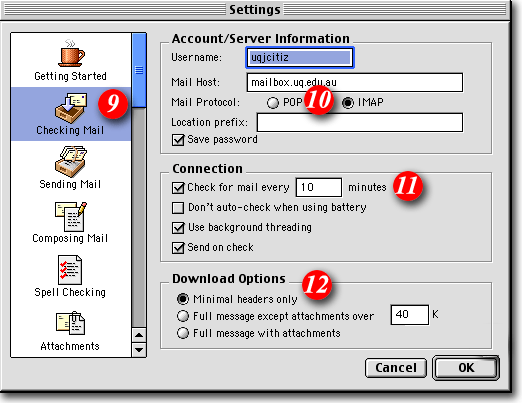Image resolution: width=522 pixels, height=403 pixels.
Task: Select the POP mail protocol radio button
Action: pos(273,103)
